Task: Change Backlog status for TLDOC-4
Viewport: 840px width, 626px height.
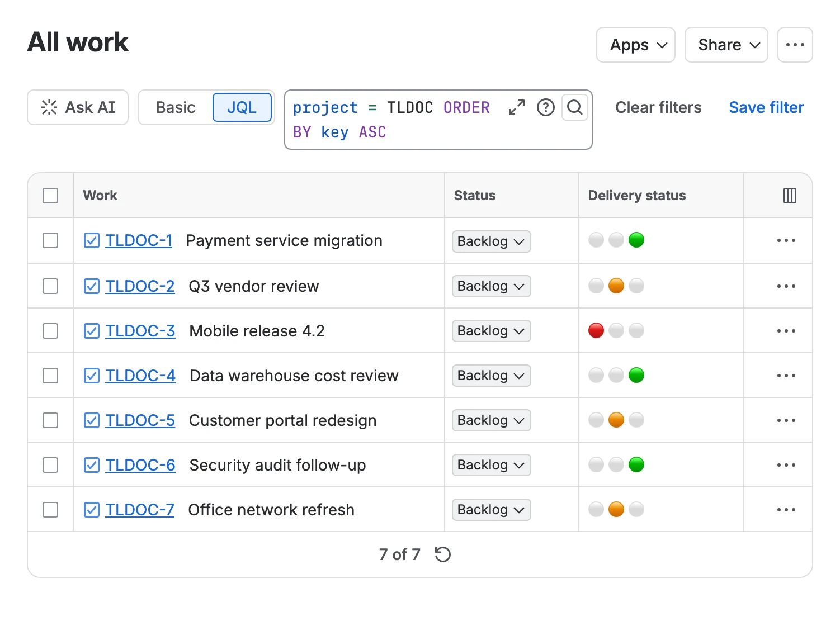Action: 492,376
